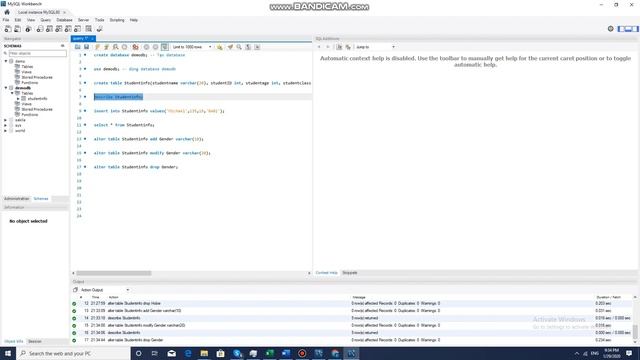Open the Server menu
The height and width of the screenshot is (360, 640).
83,20
